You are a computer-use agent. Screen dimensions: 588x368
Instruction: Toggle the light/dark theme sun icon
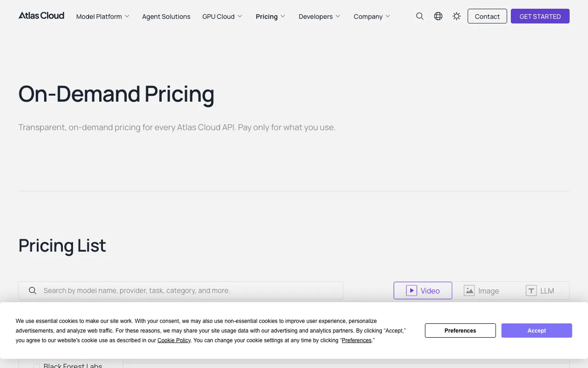[457, 16]
